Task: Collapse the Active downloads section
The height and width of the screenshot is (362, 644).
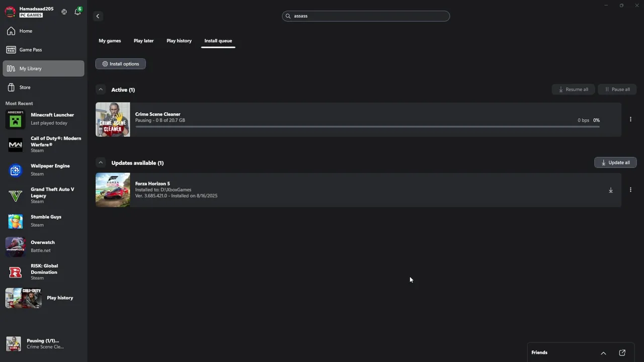Action: click(x=101, y=89)
